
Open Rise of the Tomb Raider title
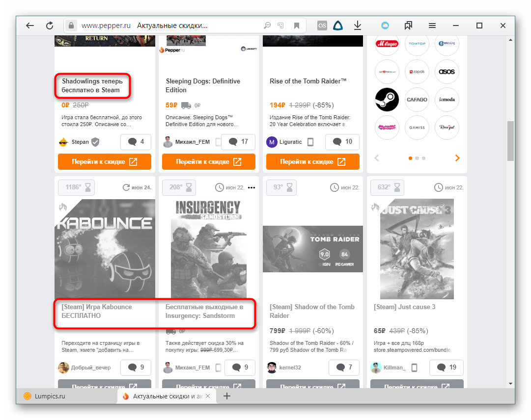308,81
